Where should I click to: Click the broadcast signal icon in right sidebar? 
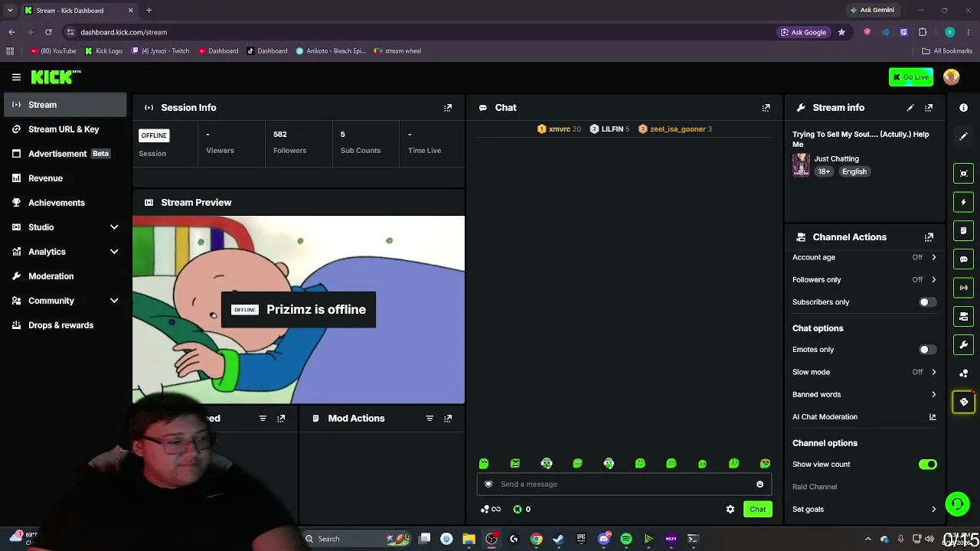click(963, 288)
